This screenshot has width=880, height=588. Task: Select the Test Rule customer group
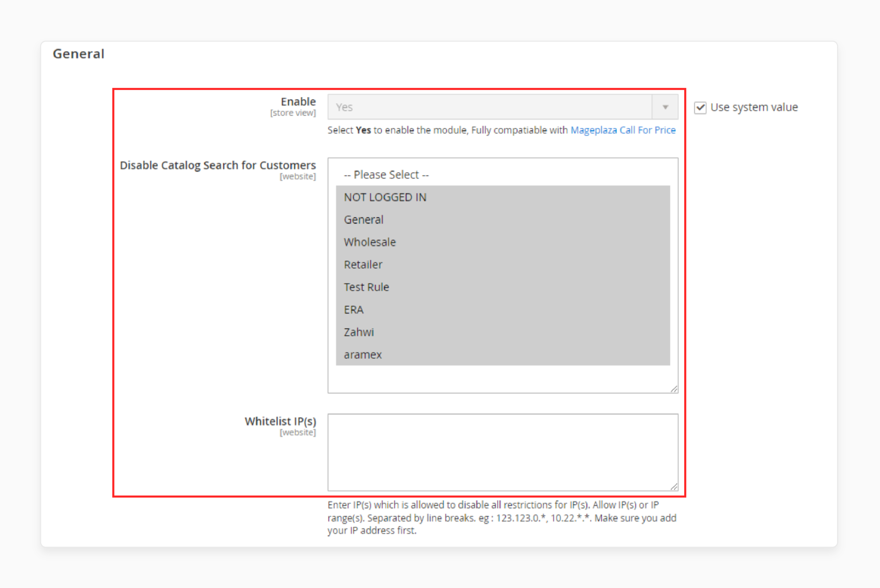pos(503,287)
